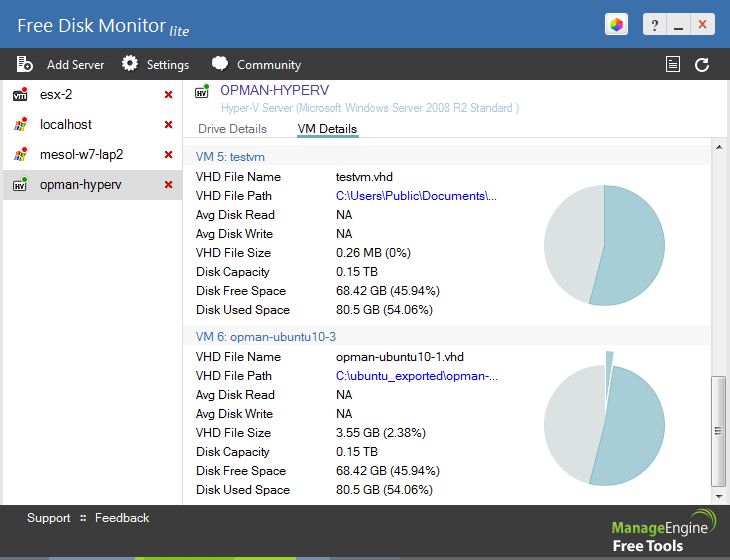The height and width of the screenshot is (560, 730).
Task: Click the localhost Windows icon
Action: (20, 124)
